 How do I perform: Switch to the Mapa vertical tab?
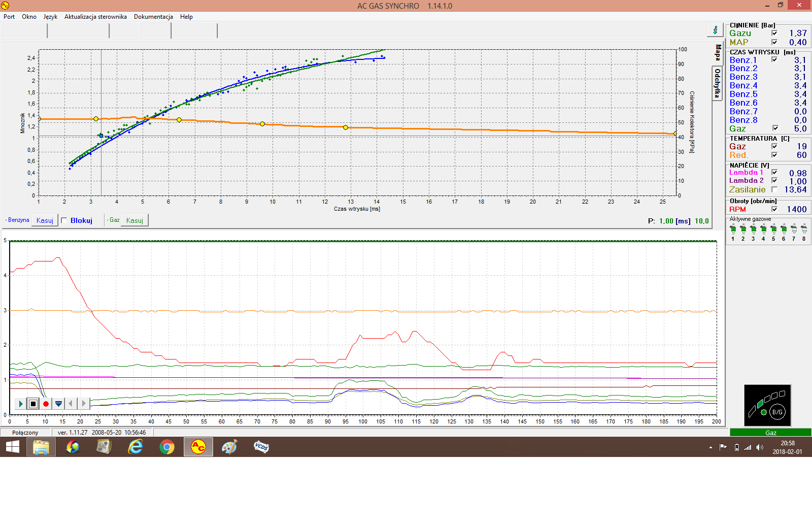(x=718, y=53)
